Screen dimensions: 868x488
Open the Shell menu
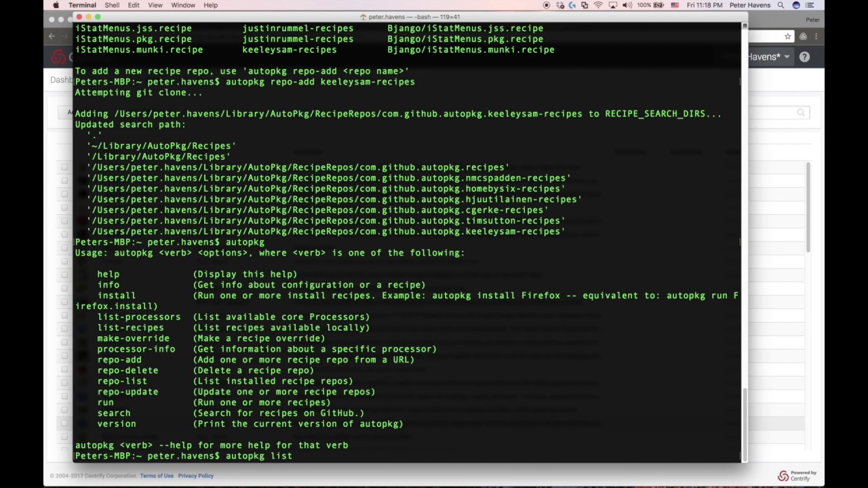(112, 5)
